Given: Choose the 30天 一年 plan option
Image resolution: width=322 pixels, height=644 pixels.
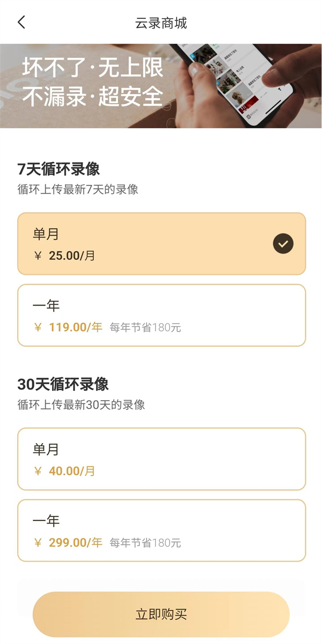Looking at the screenshot, I should pyautogui.click(x=161, y=531).
